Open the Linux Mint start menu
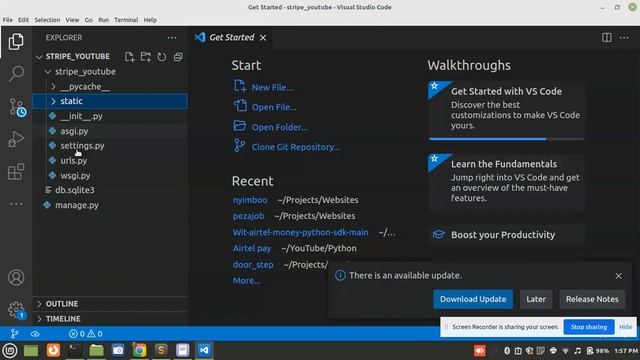This screenshot has height=360, width=640. (x=9, y=350)
